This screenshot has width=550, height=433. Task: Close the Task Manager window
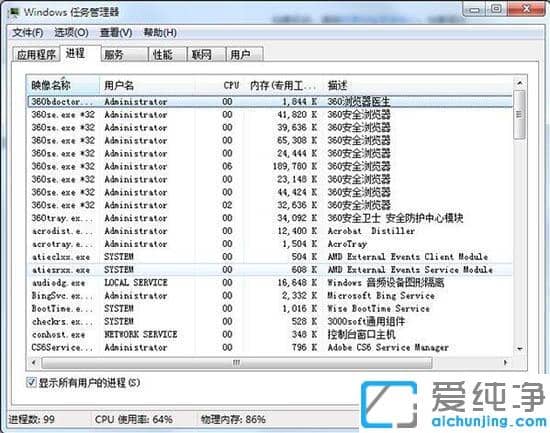[526, 9]
